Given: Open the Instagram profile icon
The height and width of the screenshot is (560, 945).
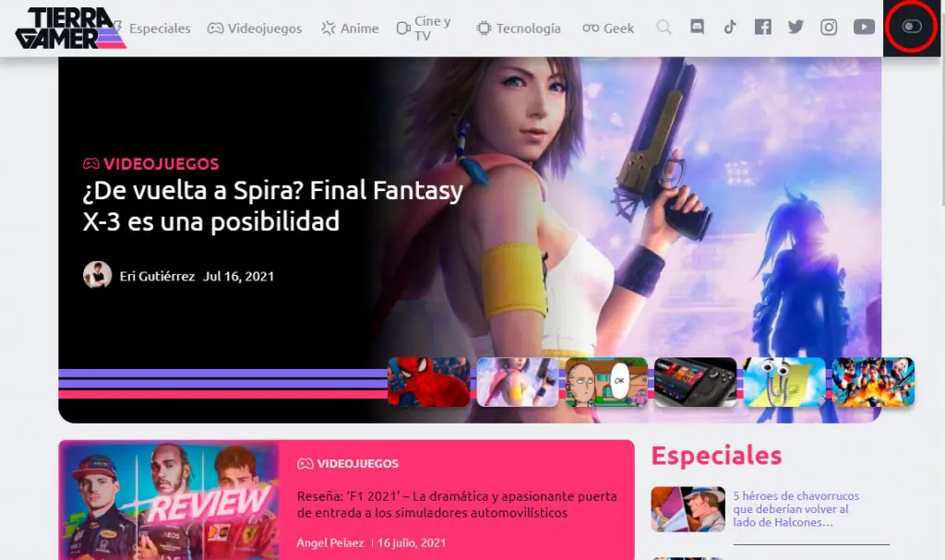Looking at the screenshot, I should pos(829,28).
